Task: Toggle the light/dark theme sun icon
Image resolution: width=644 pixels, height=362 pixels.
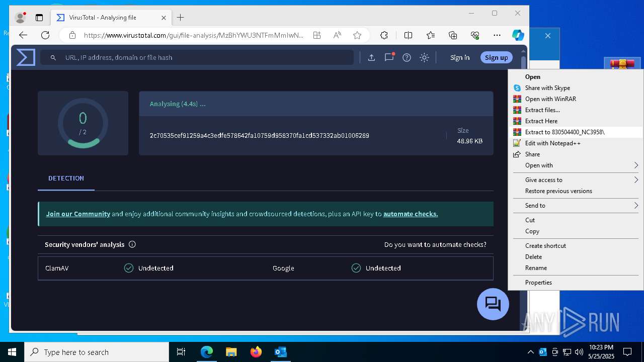Action: pyautogui.click(x=424, y=57)
